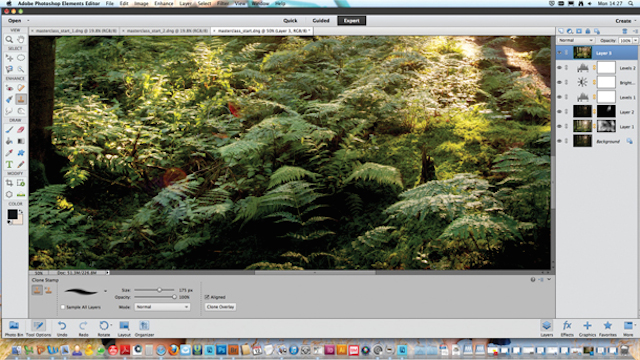This screenshot has width=640, height=360.
Task: Open the Enhance menu
Action: click(164, 3)
